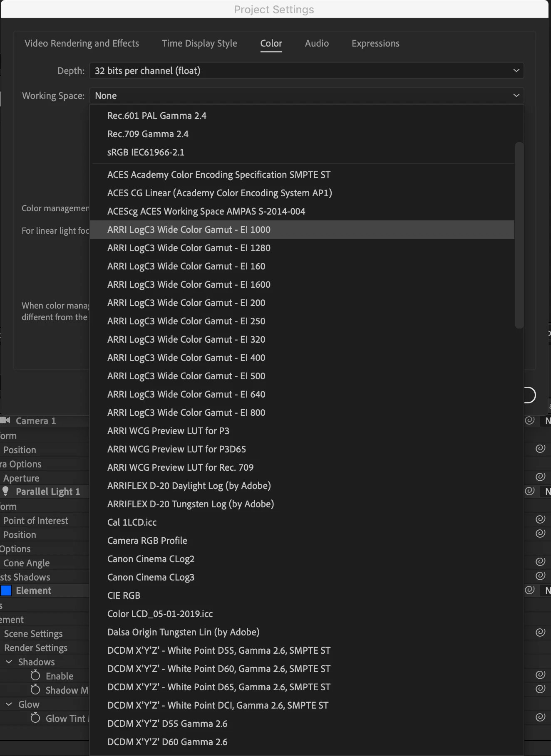The image size is (551, 756).
Task: Choose Color LCD_05-01-2019.icc profile
Action: click(x=302, y=614)
